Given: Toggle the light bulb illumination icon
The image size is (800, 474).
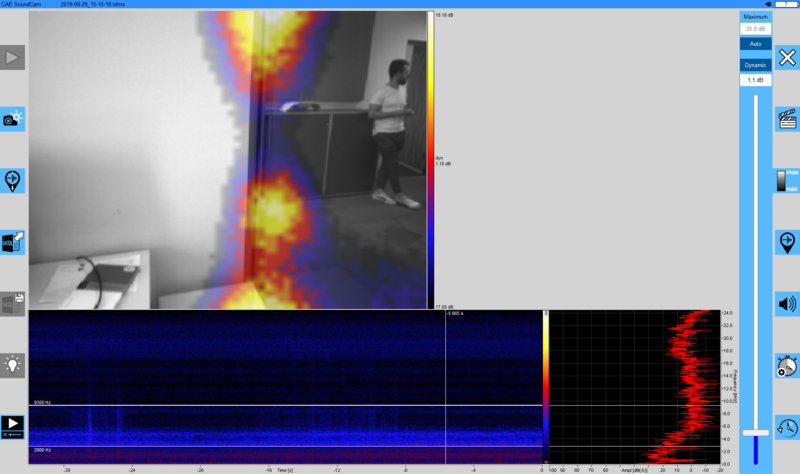Looking at the screenshot, I should pos(12,365).
